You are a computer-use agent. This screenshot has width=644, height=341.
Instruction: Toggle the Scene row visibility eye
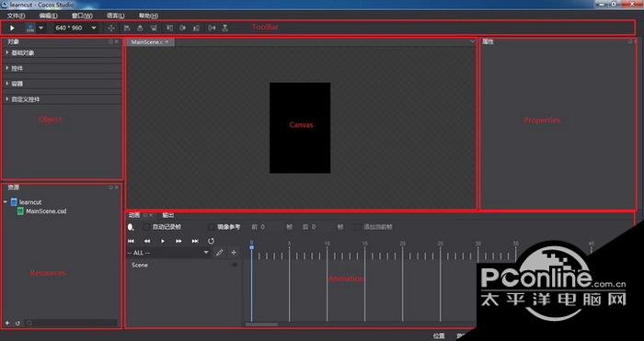234,265
